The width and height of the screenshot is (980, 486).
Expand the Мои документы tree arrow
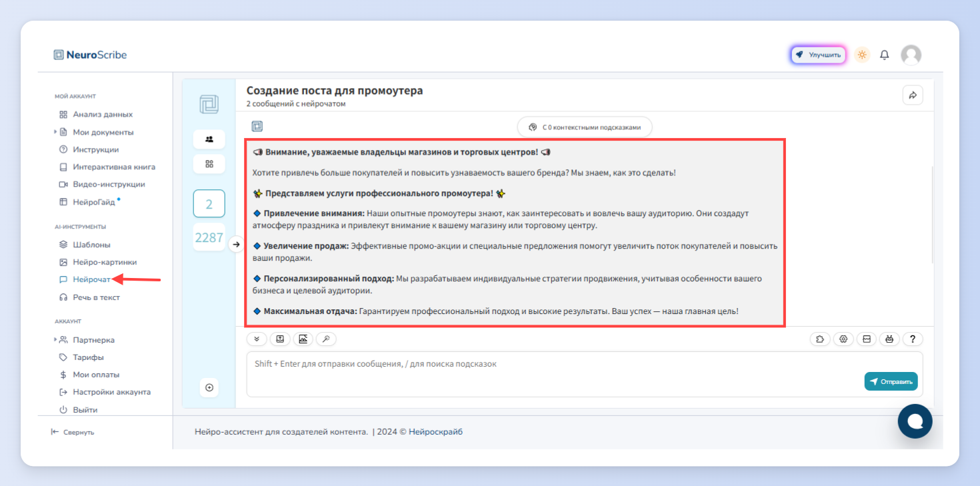55,132
